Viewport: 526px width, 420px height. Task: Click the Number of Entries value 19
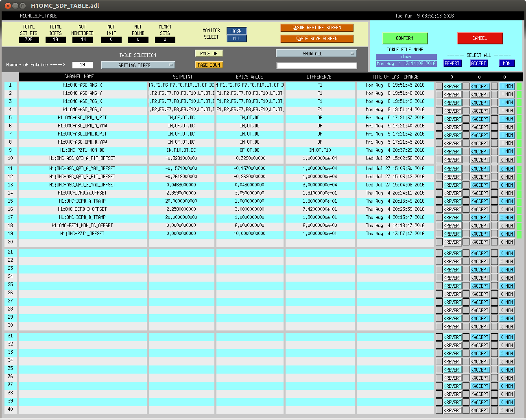pyautogui.click(x=82, y=65)
